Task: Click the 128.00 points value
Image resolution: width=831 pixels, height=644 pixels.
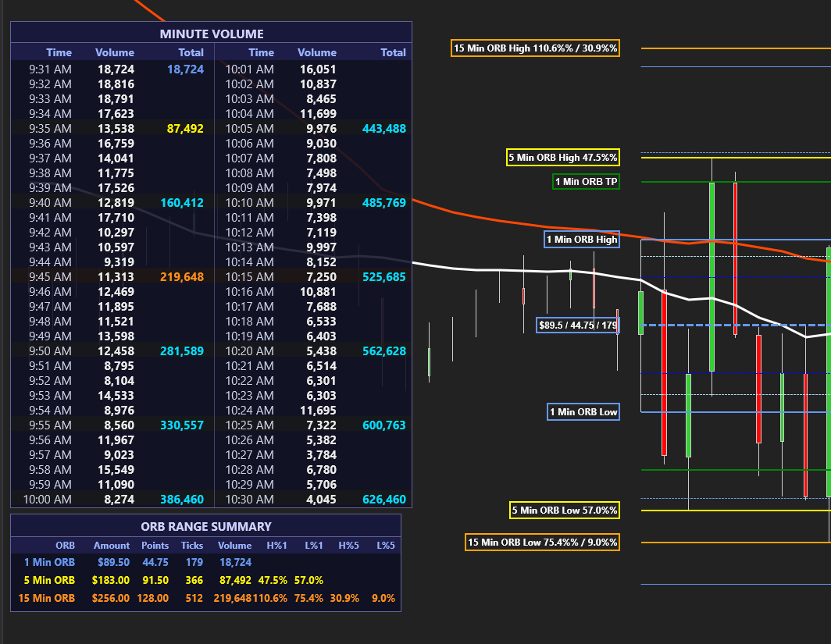Action: tap(152, 598)
